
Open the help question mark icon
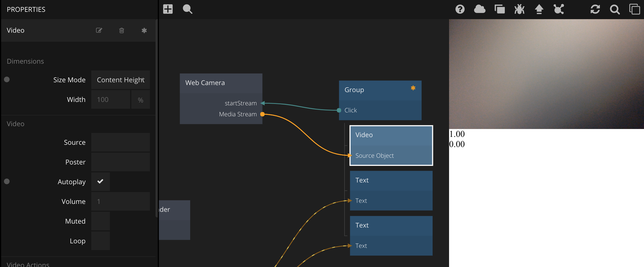pos(460,9)
